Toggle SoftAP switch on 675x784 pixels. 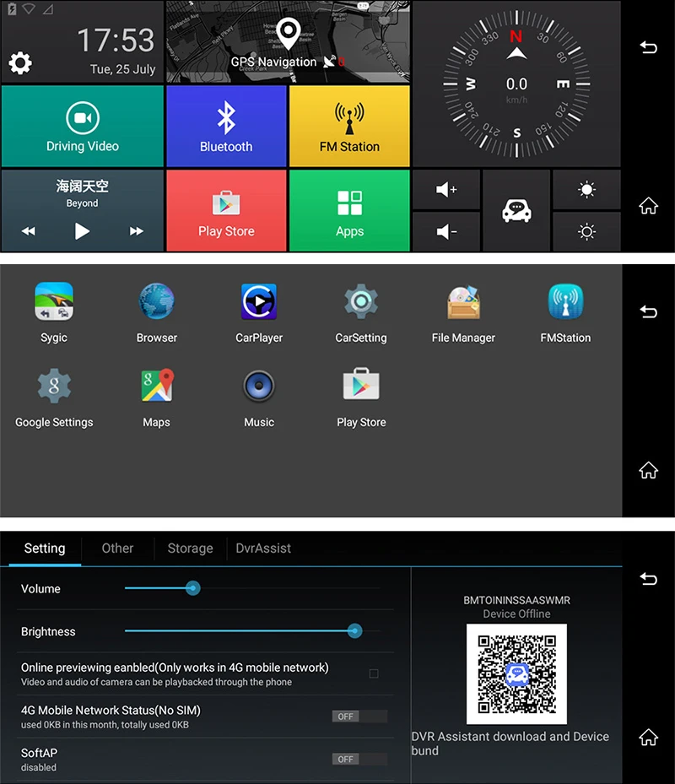tap(359, 759)
